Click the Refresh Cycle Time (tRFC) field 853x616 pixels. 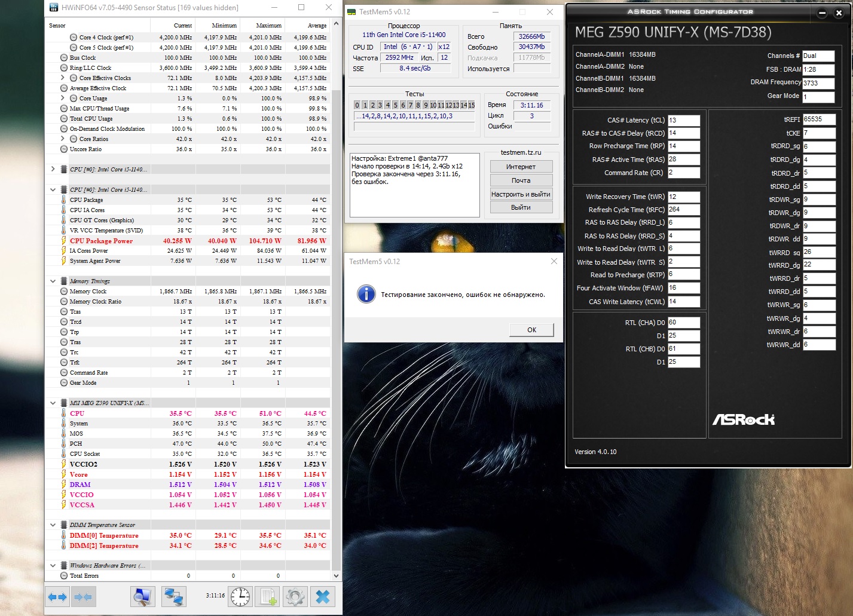684,210
